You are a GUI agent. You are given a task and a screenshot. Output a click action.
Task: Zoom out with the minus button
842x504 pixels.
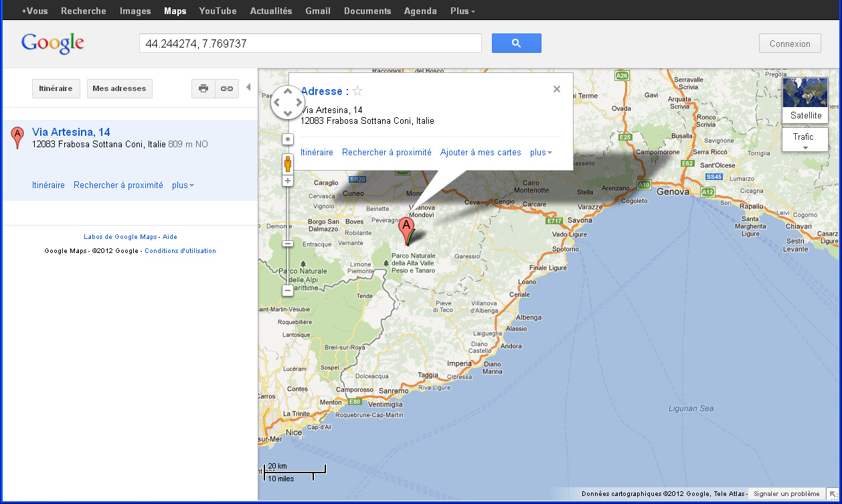coord(288,290)
